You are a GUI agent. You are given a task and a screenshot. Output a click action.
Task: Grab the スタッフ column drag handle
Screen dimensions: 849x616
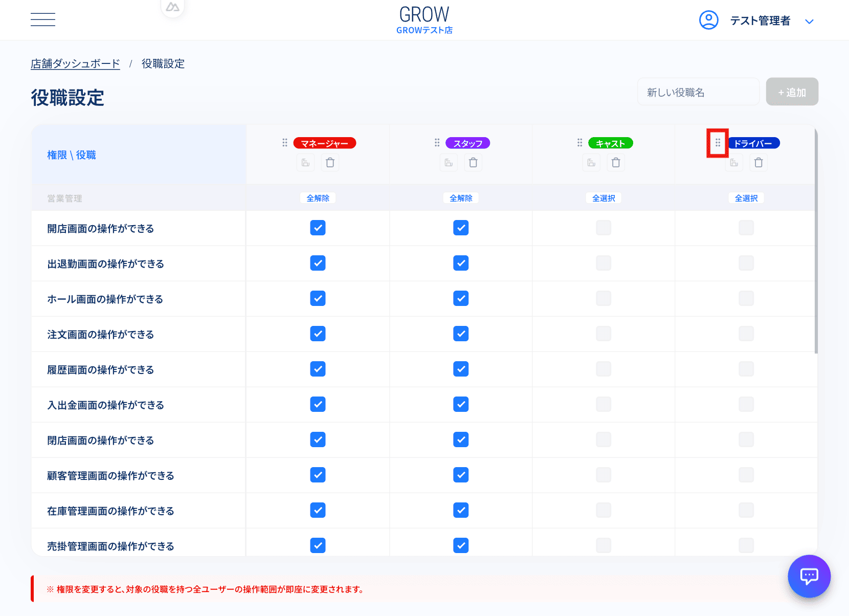point(437,143)
